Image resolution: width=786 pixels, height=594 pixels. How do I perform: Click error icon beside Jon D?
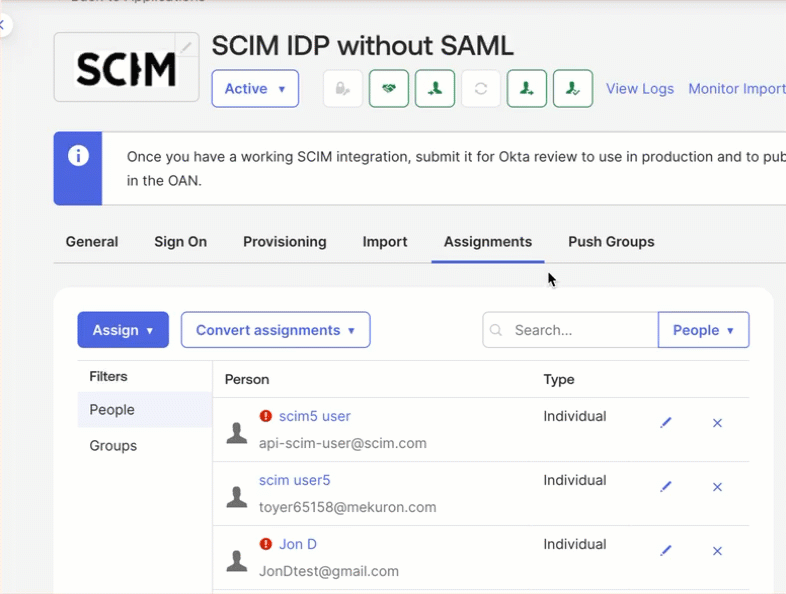266,544
